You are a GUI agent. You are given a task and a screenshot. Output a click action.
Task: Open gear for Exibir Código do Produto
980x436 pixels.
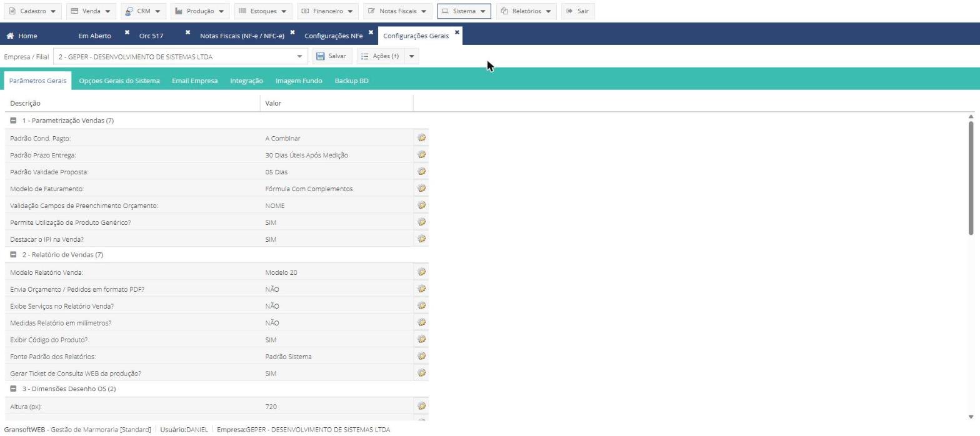tap(421, 339)
